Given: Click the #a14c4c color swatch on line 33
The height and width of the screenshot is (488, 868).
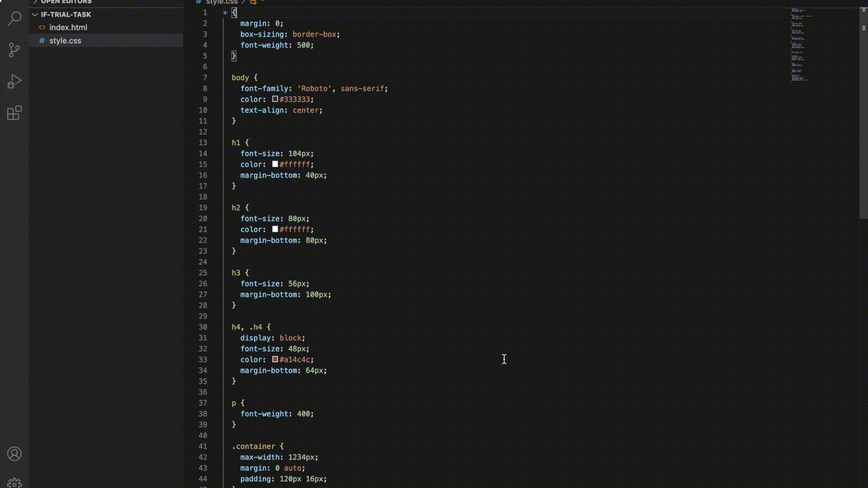Looking at the screenshot, I should (275, 360).
